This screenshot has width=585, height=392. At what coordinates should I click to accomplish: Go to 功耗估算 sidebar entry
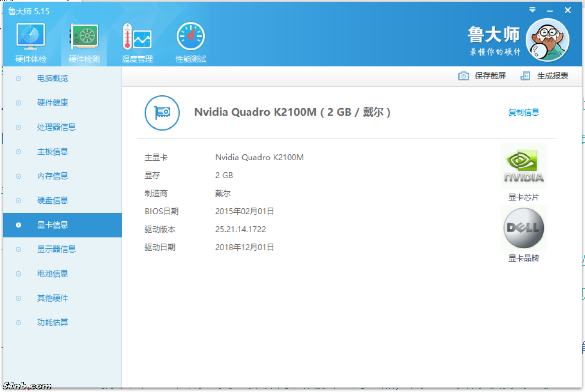click(52, 322)
